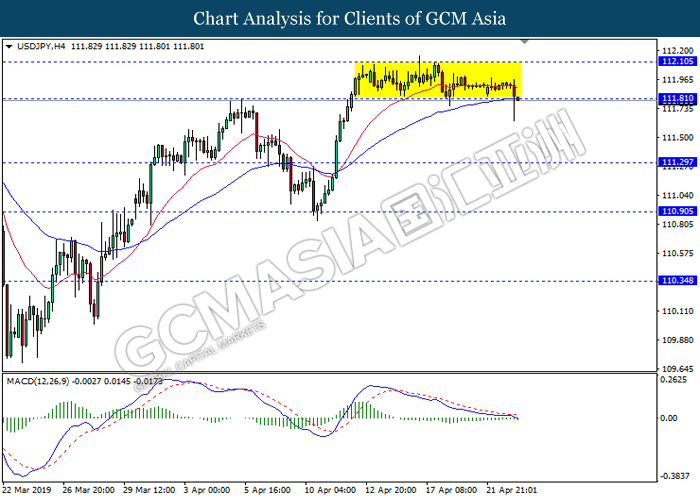Click the 109.880 price scale value

pos(678,340)
